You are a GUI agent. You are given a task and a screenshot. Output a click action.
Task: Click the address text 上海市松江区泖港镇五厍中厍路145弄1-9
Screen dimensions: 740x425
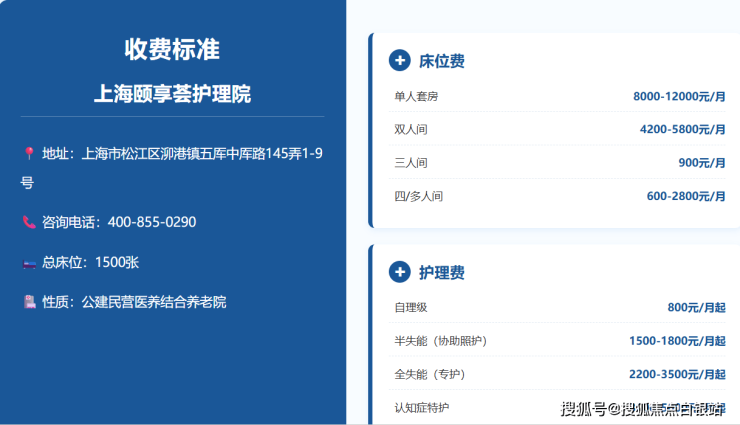pos(202,153)
